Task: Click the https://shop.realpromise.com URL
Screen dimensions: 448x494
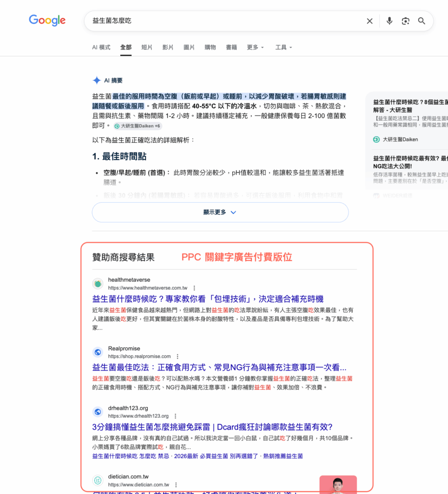Action: [140, 357]
